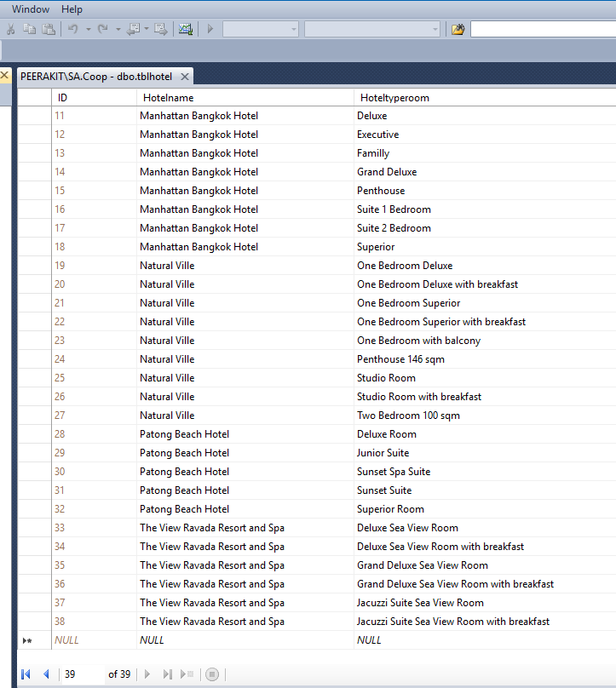This screenshot has width=616, height=688.
Task: Click the Hoteltyperoom column header
Action: point(485,98)
